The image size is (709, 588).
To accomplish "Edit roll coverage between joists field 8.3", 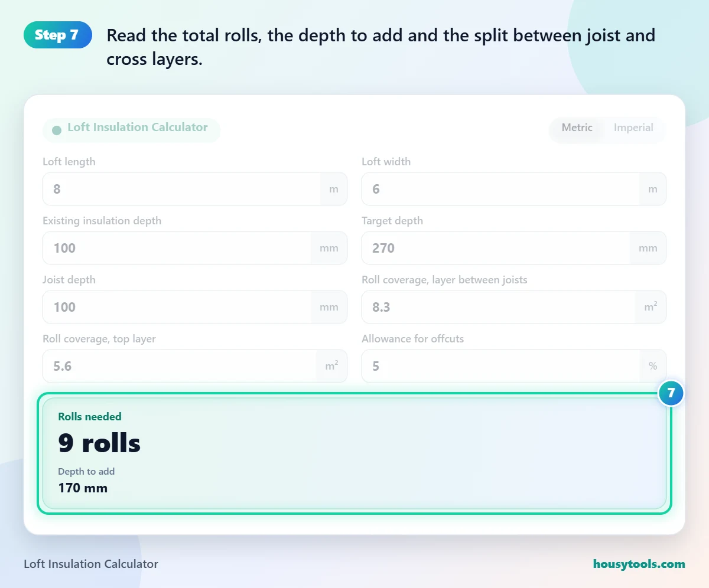I will 514,307.
